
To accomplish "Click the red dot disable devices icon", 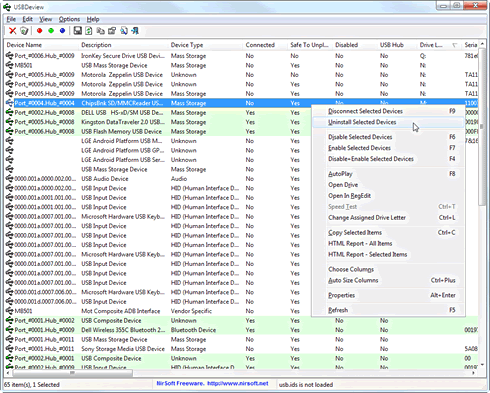I will click(x=40, y=31).
